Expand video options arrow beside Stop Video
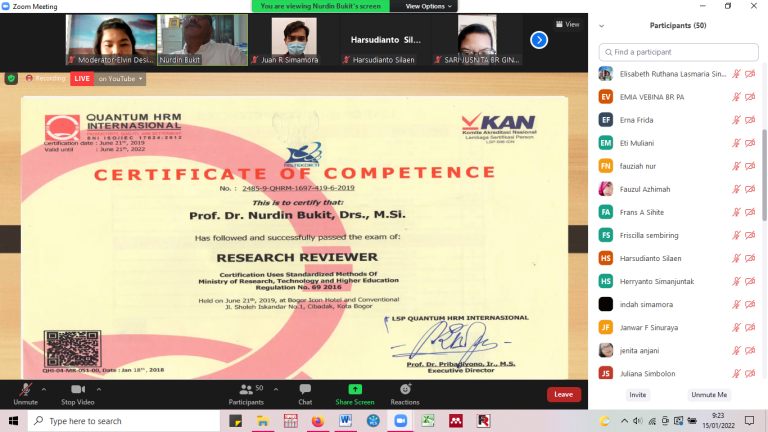The width and height of the screenshot is (768, 432). point(99,389)
